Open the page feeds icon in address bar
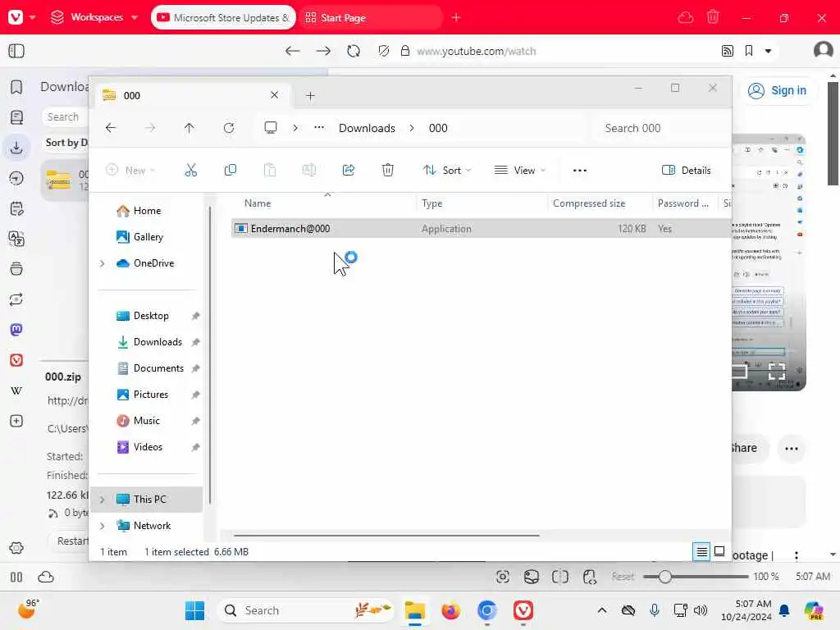 pyautogui.click(x=727, y=51)
